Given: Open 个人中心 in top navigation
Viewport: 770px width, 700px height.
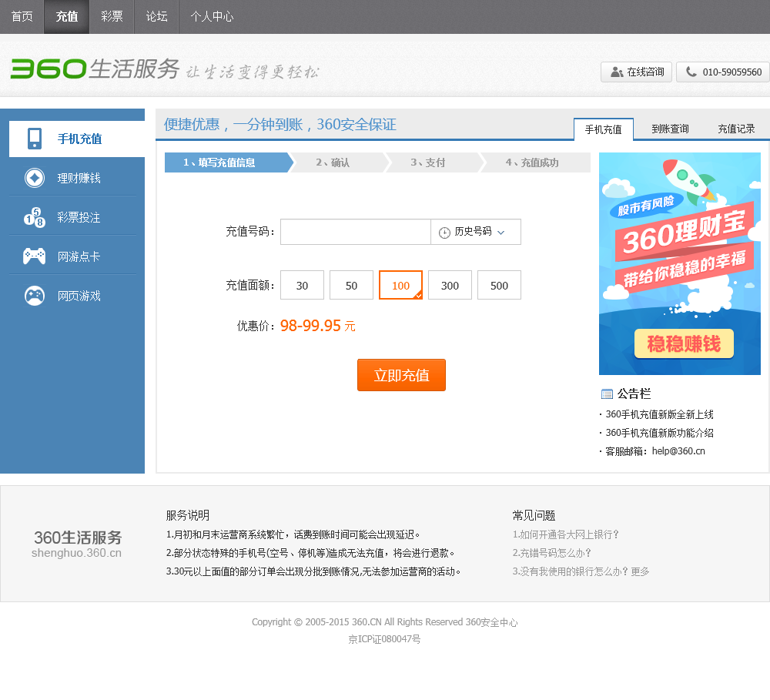Looking at the screenshot, I should (x=212, y=17).
